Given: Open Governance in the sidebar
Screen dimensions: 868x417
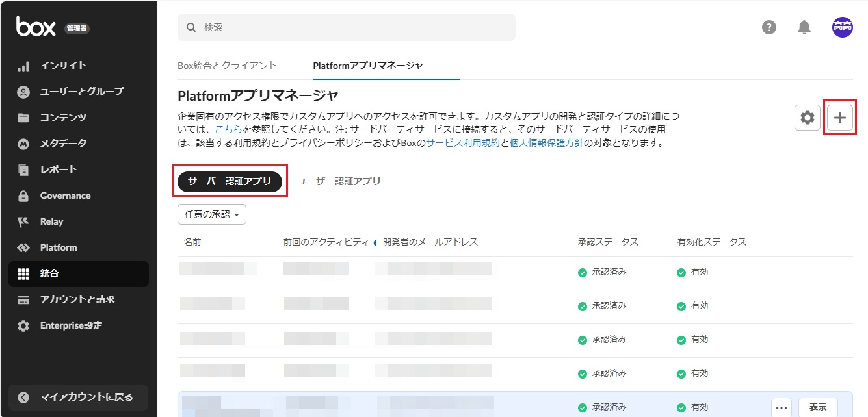Looking at the screenshot, I should [x=65, y=196].
